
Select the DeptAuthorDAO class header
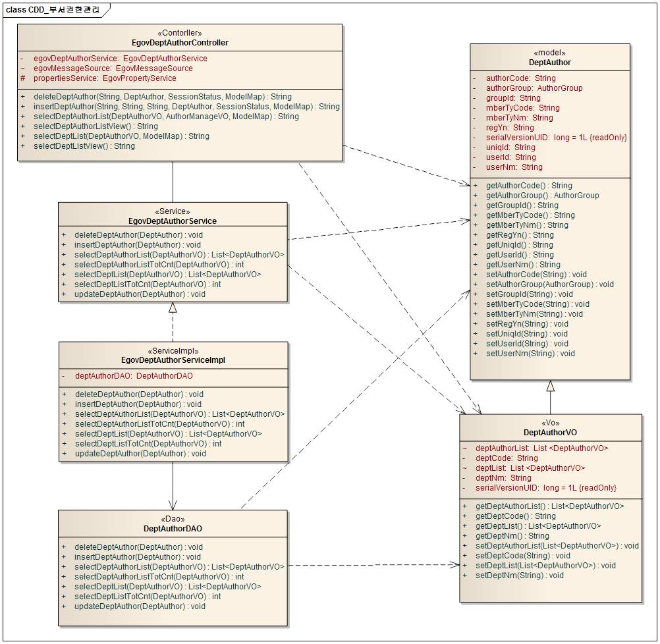[x=173, y=529]
